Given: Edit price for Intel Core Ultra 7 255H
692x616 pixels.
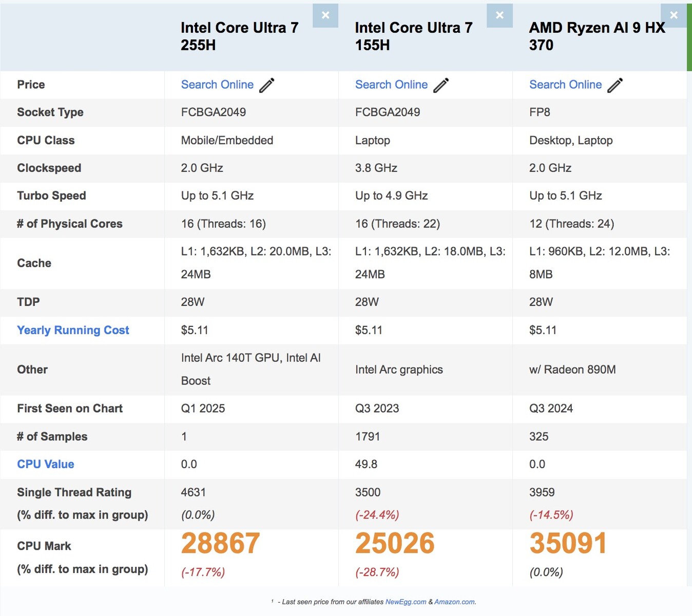Looking at the screenshot, I should pos(267,84).
